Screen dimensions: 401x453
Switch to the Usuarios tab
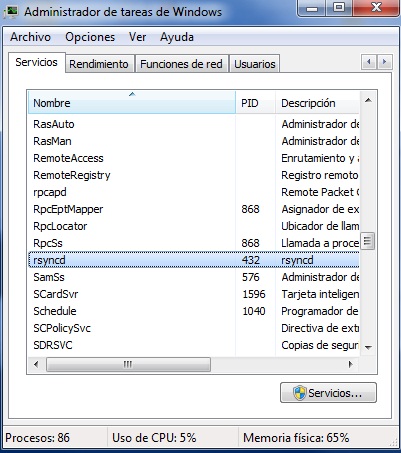(x=255, y=64)
